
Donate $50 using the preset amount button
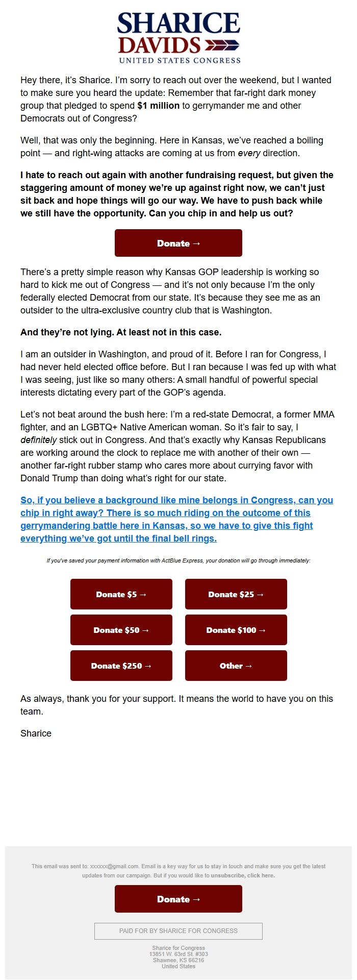[x=121, y=629]
